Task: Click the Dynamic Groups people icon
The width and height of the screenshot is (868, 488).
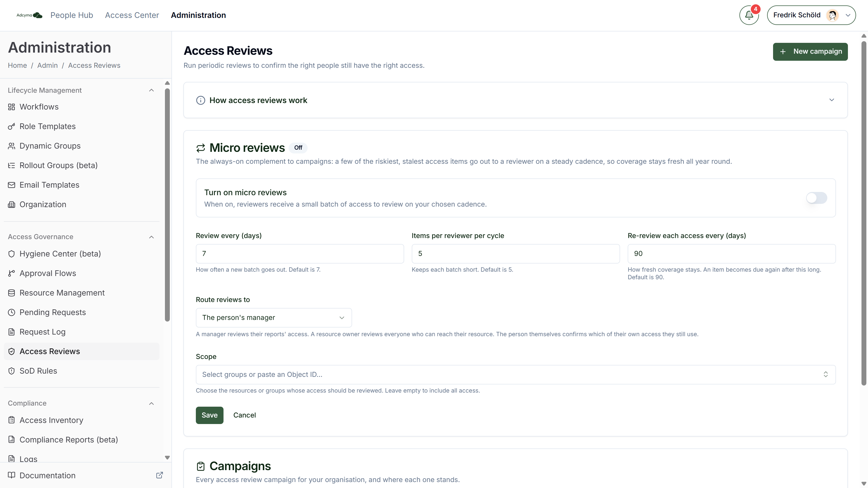Action: point(11,146)
